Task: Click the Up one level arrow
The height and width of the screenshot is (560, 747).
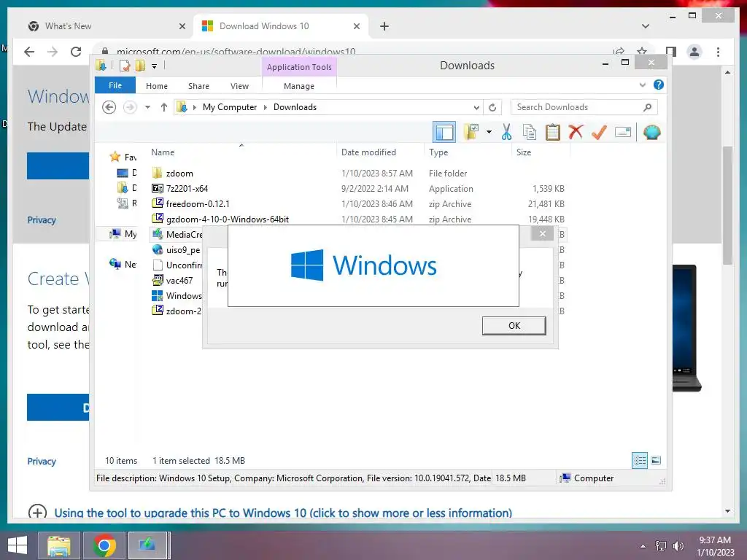Action: click(x=164, y=107)
